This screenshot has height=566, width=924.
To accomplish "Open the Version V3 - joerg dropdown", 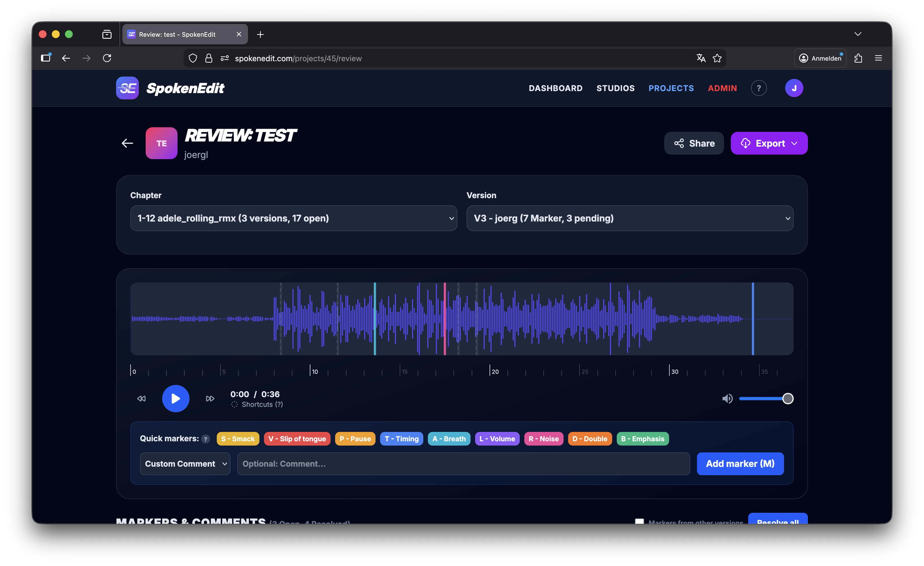I will (x=630, y=218).
